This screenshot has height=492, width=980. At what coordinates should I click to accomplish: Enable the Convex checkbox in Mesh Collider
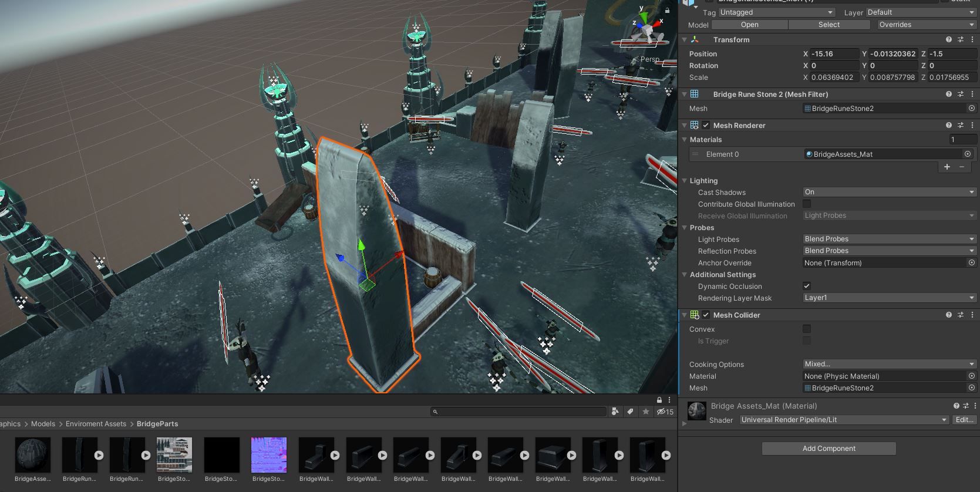pyautogui.click(x=807, y=329)
